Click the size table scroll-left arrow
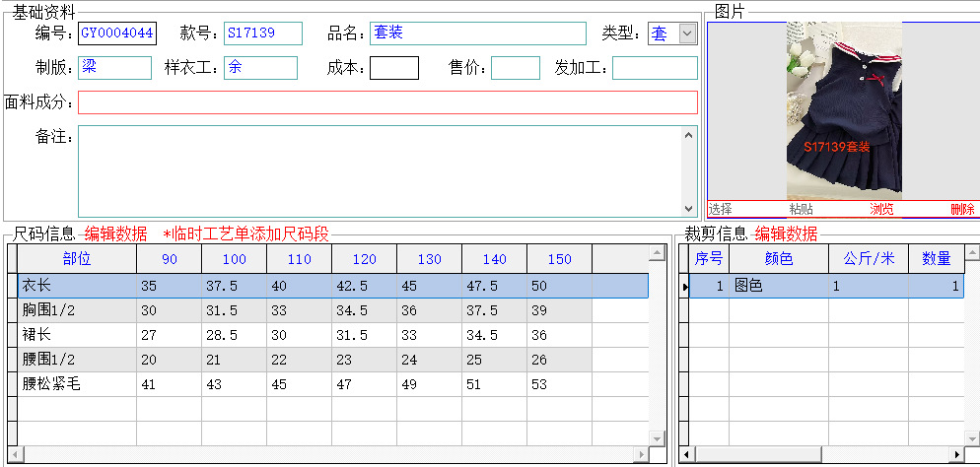The height and width of the screenshot is (467, 980). click(15, 454)
